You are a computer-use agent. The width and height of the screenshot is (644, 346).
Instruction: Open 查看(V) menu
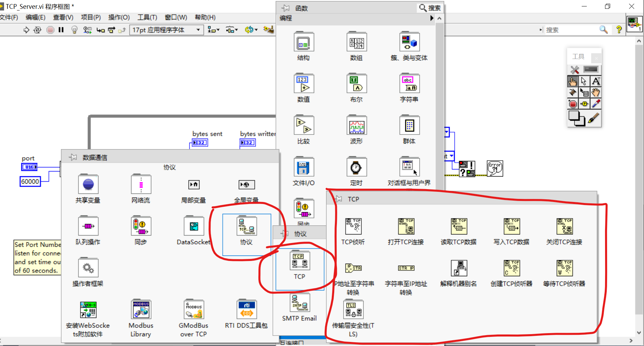pos(63,17)
